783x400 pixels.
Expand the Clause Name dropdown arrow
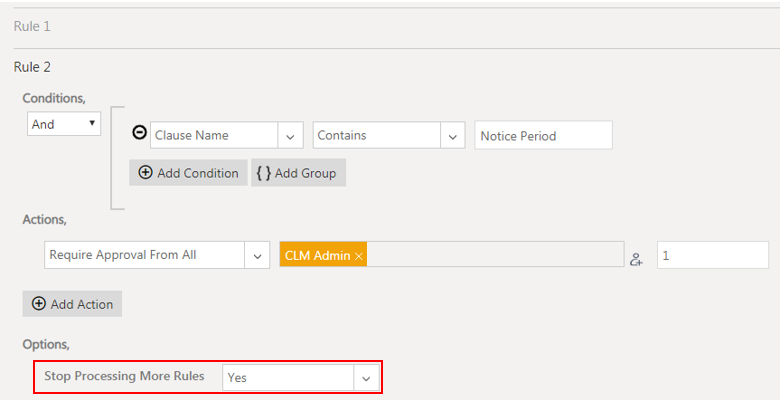coord(291,136)
